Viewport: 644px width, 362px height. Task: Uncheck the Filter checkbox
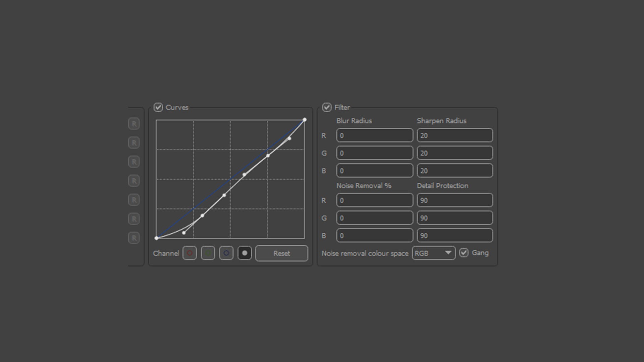click(x=327, y=107)
